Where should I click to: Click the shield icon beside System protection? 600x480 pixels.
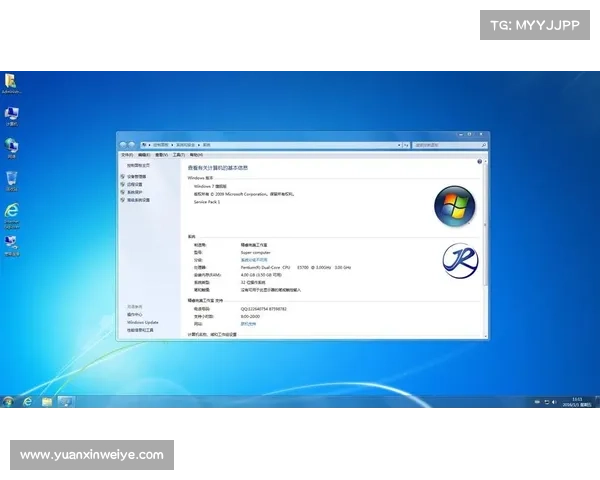(x=122, y=192)
